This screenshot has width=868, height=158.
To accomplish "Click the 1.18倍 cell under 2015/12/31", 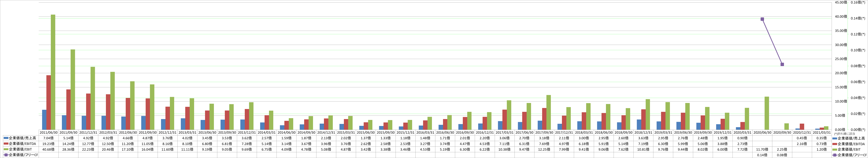I will point(406,138).
